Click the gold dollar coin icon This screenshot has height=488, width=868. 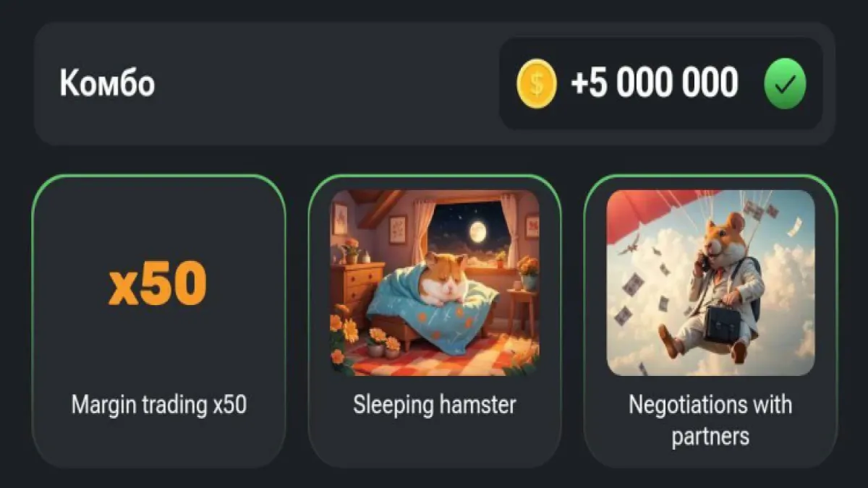[536, 83]
